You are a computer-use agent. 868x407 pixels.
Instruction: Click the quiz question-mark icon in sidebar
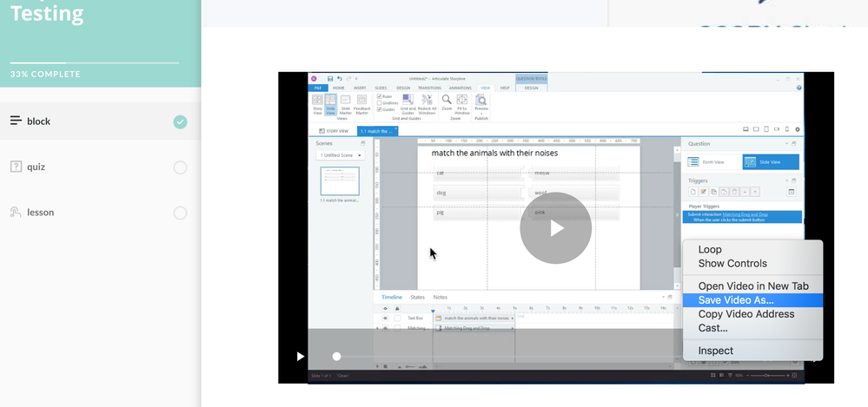[16, 167]
